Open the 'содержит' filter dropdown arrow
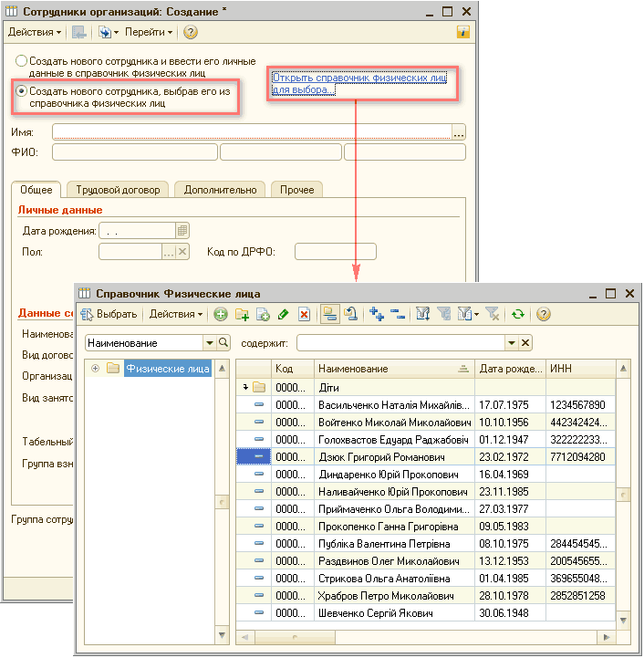The width and height of the screenshot is (644, 658). click(x=511, y=343)
